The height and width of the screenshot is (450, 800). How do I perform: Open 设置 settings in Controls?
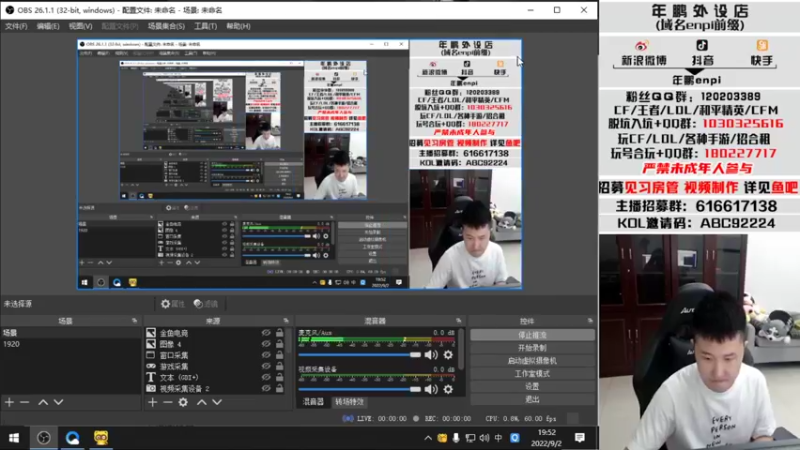coord(532,386)
